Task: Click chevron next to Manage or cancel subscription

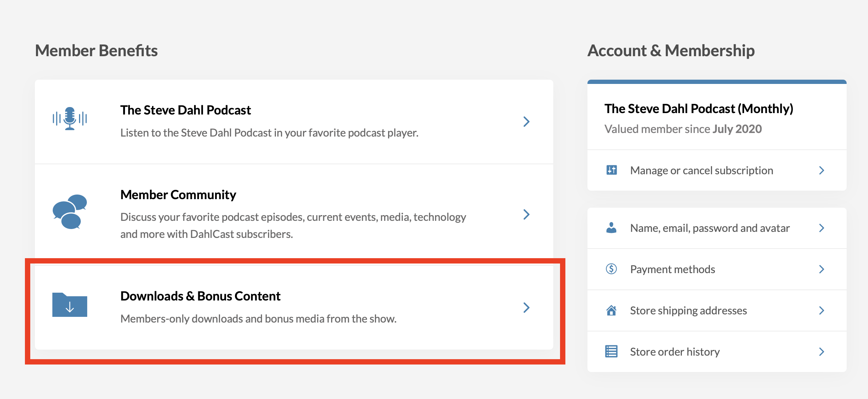Action: pos(822,170)
